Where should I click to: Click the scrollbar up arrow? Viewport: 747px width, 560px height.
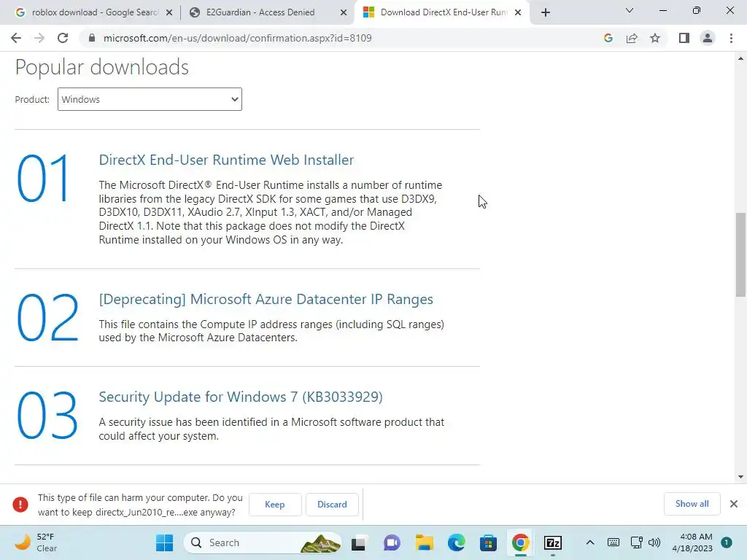pos(741,58)
